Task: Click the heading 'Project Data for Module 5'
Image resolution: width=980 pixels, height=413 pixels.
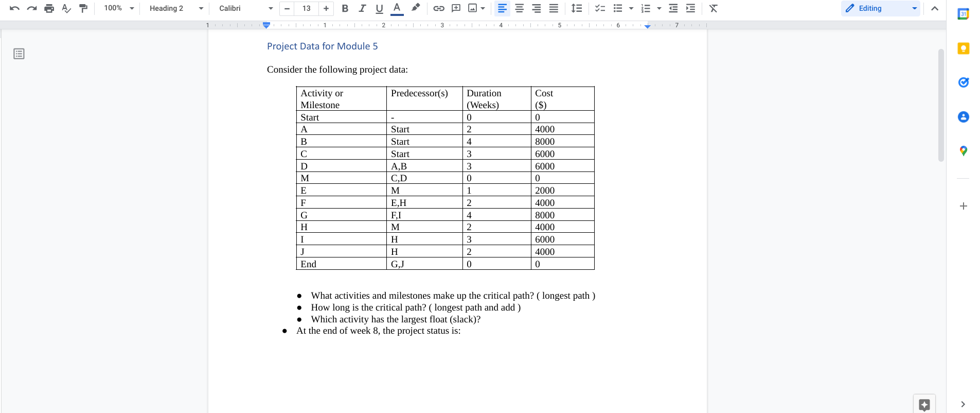Action: 323,46
